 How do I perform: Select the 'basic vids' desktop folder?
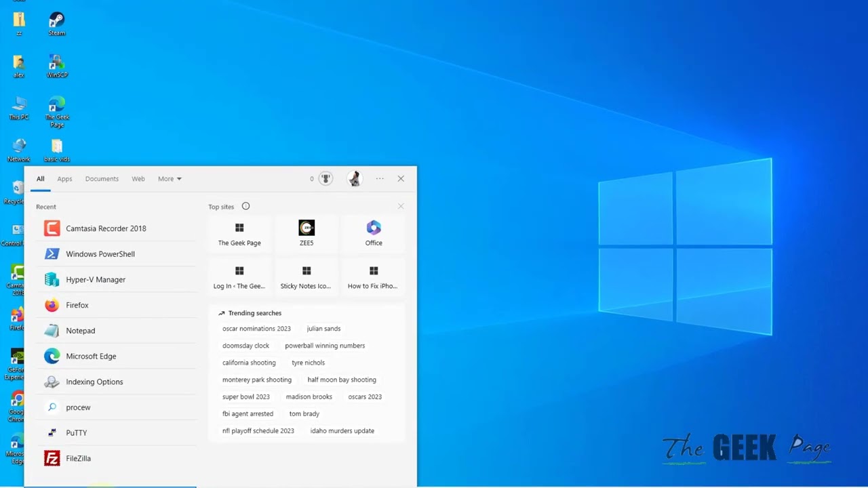pos(57,150)
